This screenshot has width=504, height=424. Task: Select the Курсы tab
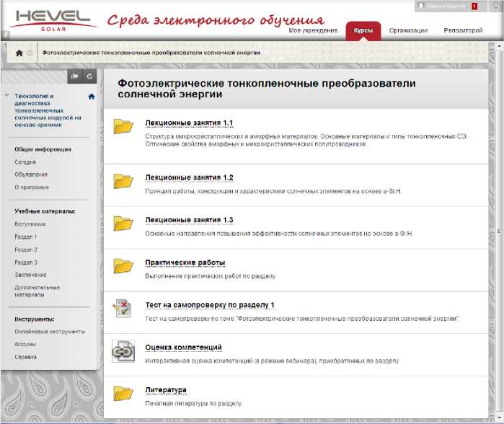pos(363,31)
